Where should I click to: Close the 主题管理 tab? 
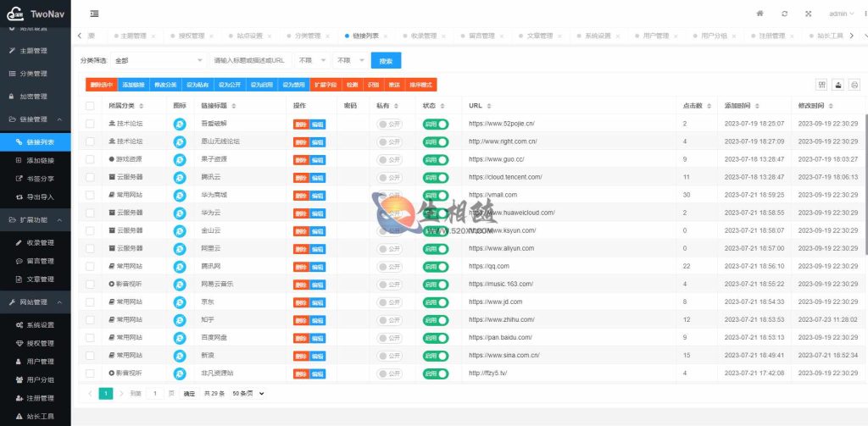[x=153, y=36]
